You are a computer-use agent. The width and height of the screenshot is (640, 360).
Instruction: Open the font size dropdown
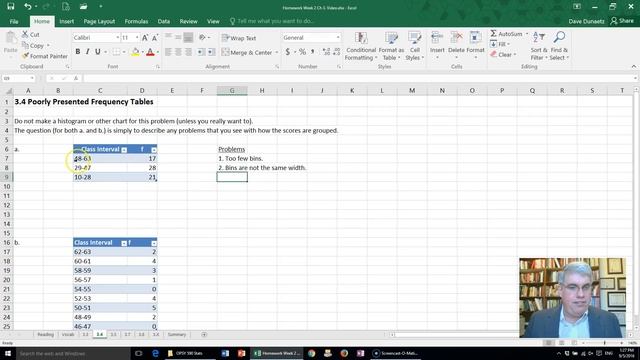(137, 38)
